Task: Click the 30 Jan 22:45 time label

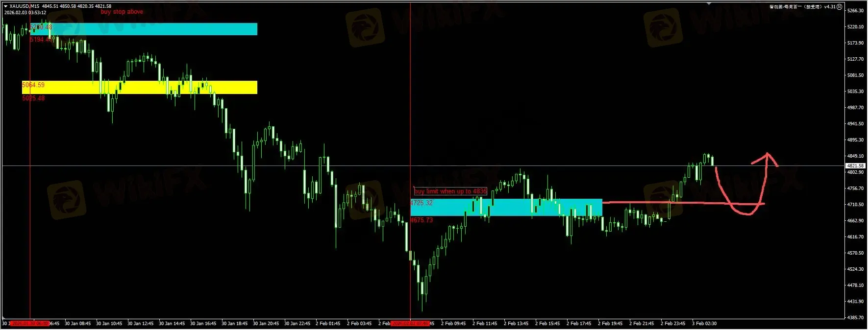Action: tap(297, 324)
